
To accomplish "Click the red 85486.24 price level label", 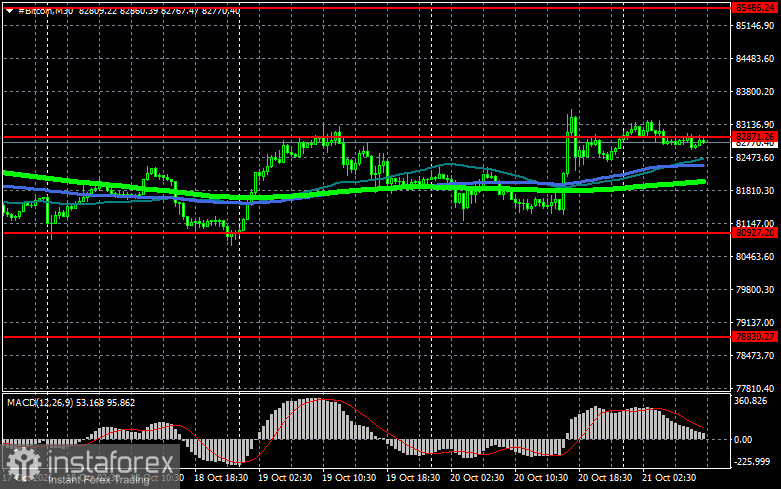I will click(x=755, y=7).
